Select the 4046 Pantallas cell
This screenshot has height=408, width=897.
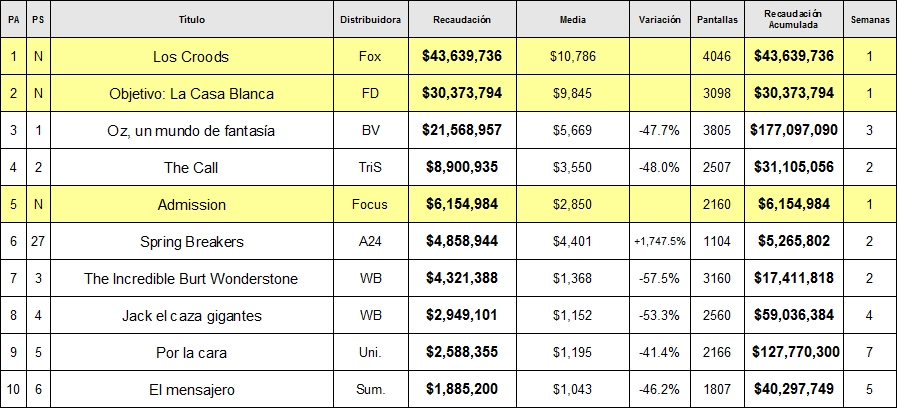click(717, 57)
